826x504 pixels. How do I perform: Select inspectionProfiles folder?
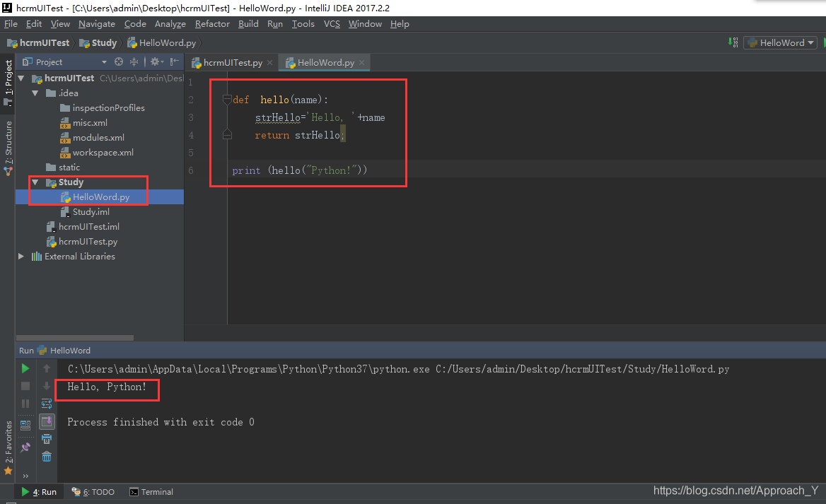(x=103, y=108)
